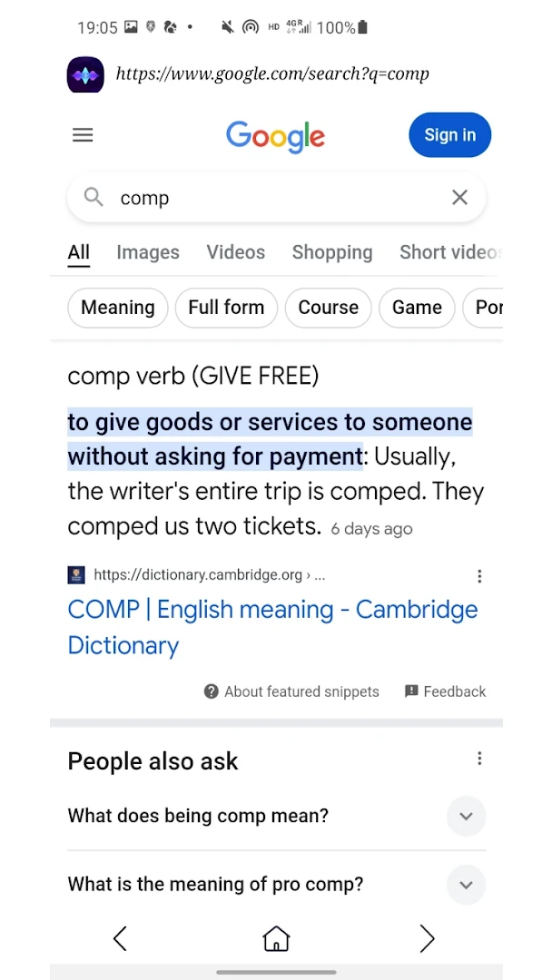Image resolution: width=552 pixels, height=980 pixels.
Task: Open Cambridge result three-dot options
Action: [479, 575]
